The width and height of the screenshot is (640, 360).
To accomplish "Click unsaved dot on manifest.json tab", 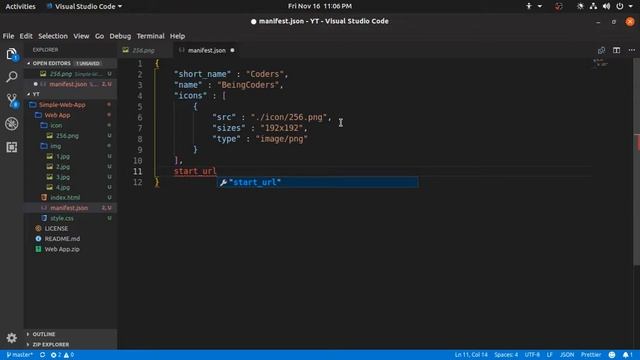I will 232,50.
